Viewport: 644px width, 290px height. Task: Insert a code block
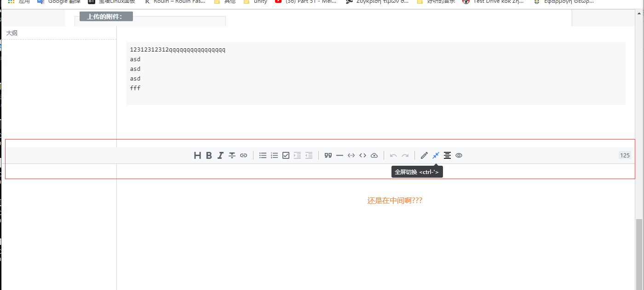(x=362, y=155)
